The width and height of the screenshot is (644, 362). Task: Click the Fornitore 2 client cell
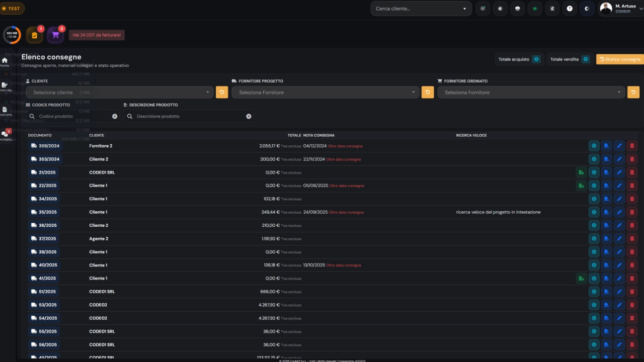(x=101, y=146)
